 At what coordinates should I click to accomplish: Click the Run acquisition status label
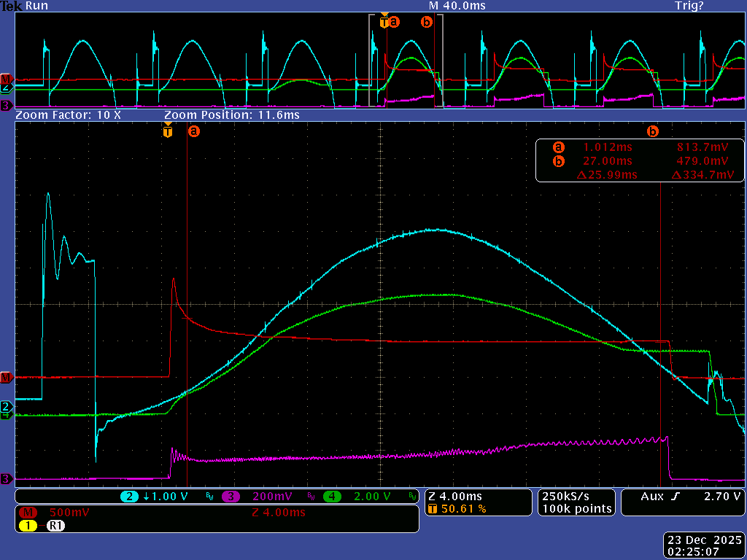point(37,6)
